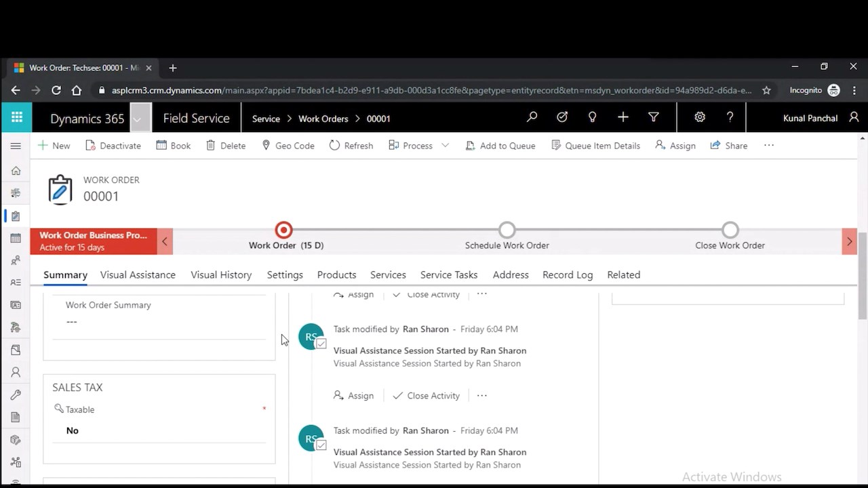
Task: Collapse the business process left chevron
Action: click(165, 241)
